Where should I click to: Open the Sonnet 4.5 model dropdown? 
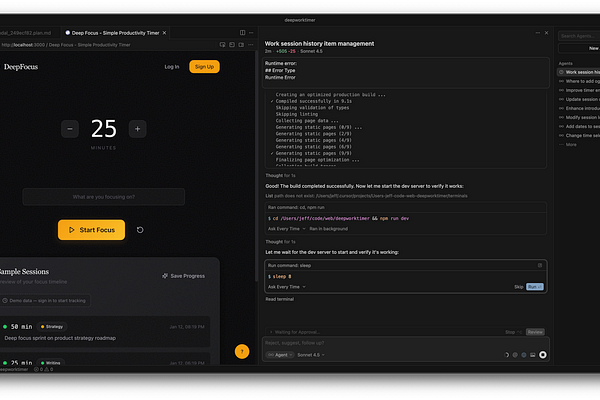pos(311,355)
